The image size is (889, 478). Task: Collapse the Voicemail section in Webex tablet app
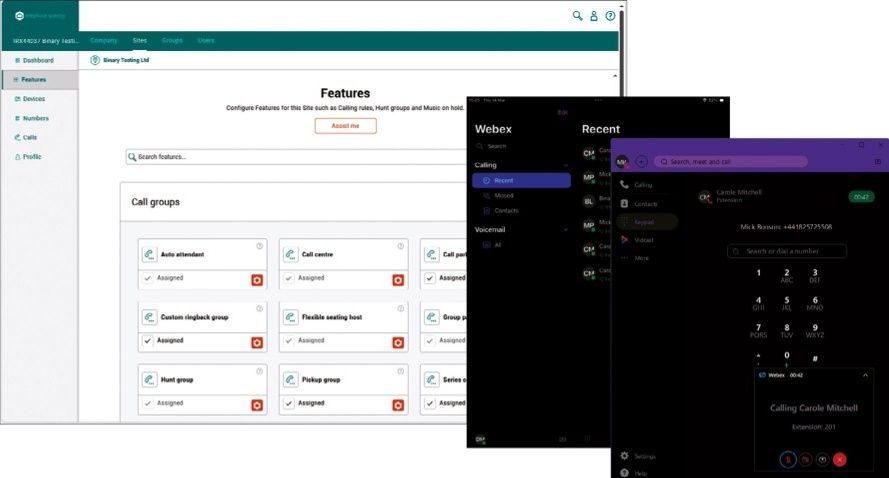click(x=566, y=230)
